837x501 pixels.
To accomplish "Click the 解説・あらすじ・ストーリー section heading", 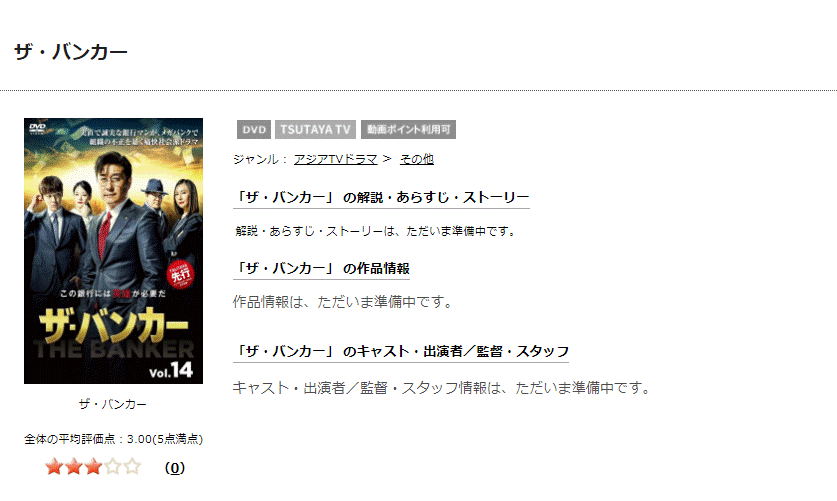I will click(381, 197).
